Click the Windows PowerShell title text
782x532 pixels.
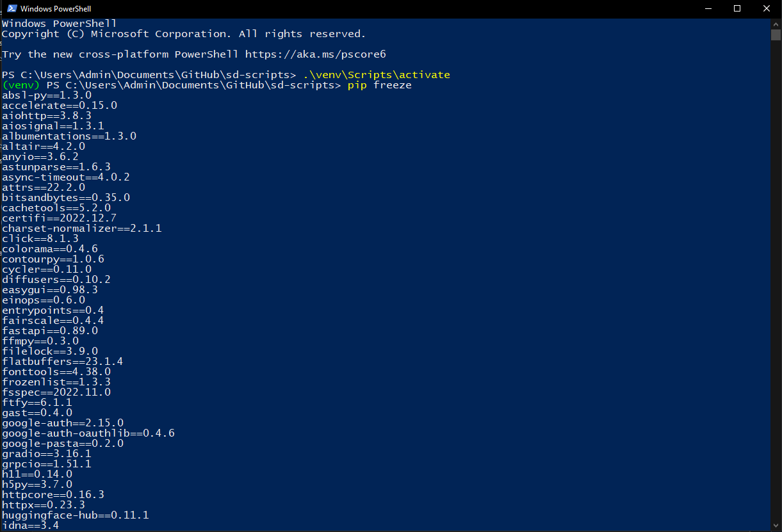(x=56, y=9)
